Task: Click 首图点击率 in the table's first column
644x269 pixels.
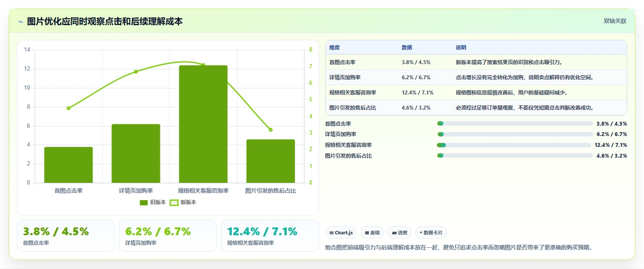Action: pyautogui.click(x=343, y=62)
